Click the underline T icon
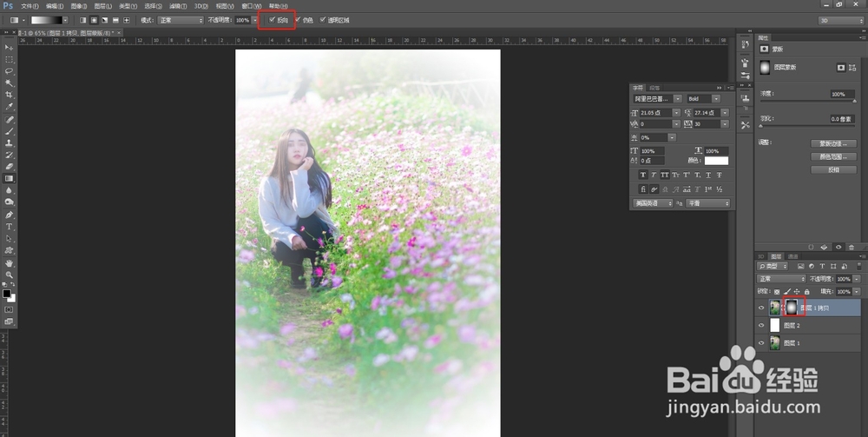 (708, 175)
